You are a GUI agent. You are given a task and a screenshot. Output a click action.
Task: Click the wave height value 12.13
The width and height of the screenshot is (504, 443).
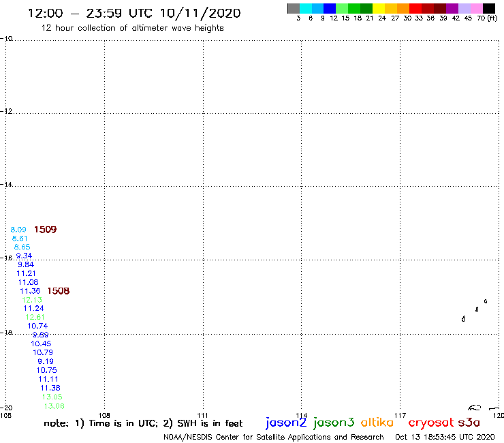click(32, 300)
